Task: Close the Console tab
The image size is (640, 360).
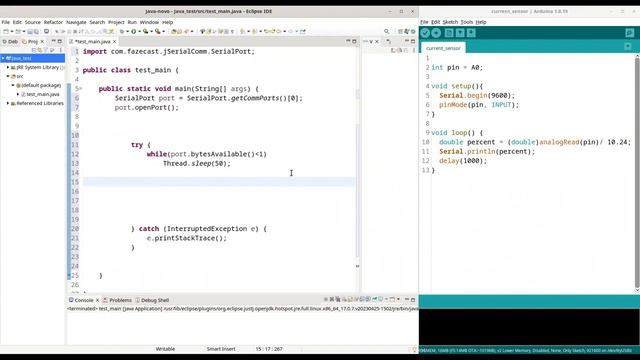Action: click(97, 300)
